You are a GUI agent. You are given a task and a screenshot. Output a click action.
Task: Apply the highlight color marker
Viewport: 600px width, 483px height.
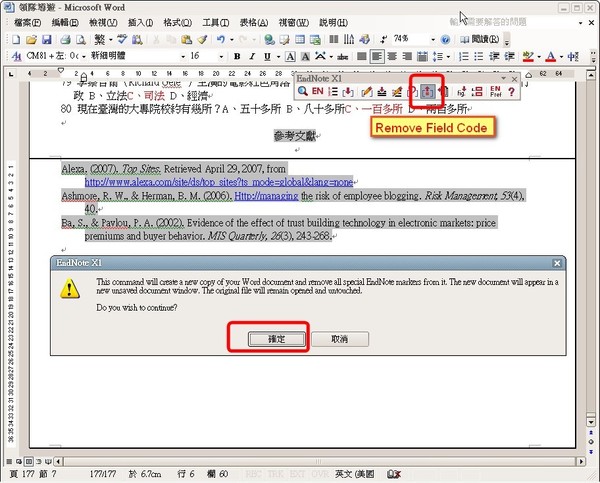click(528, 57)
